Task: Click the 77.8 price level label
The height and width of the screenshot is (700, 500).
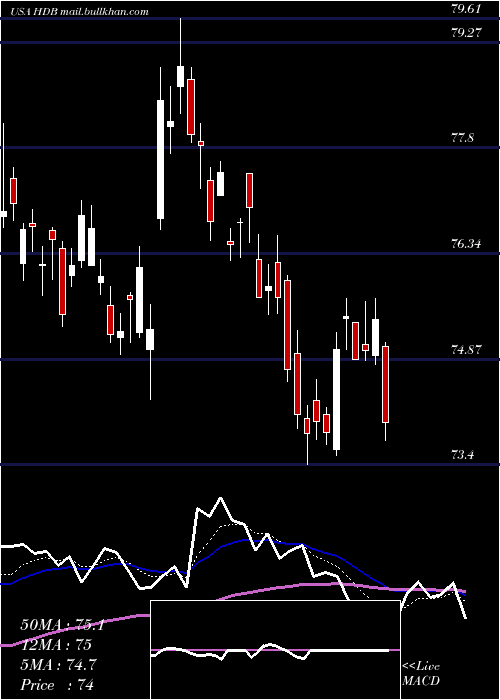Action: pyautogui.click(x=462, y=138)
